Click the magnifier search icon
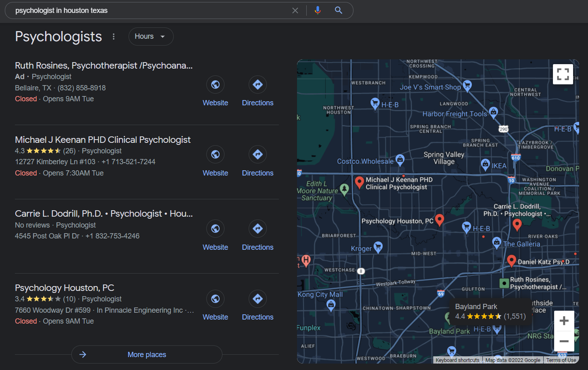This screenshot has height=370, width=588. pyautogui.click(x=339, y=10)
